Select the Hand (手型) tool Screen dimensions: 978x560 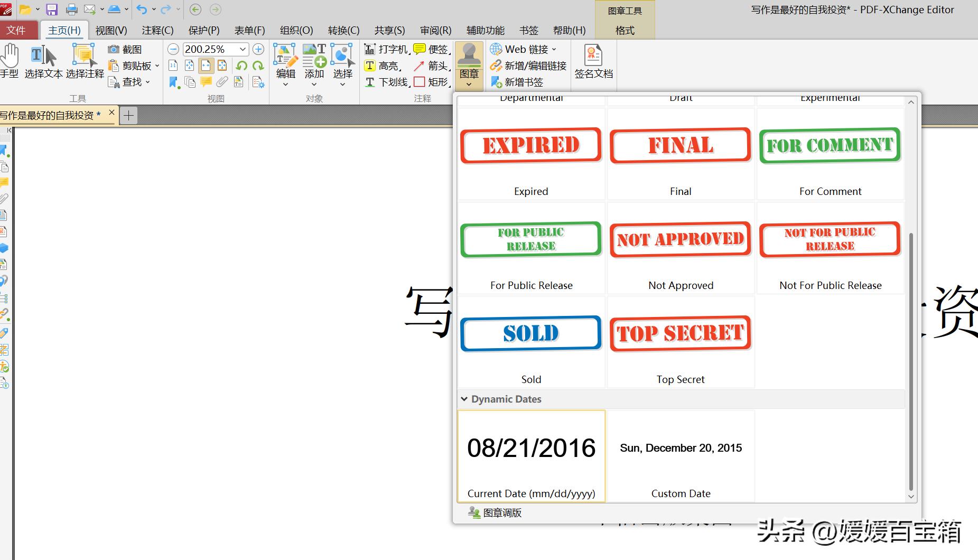(10, 61)
